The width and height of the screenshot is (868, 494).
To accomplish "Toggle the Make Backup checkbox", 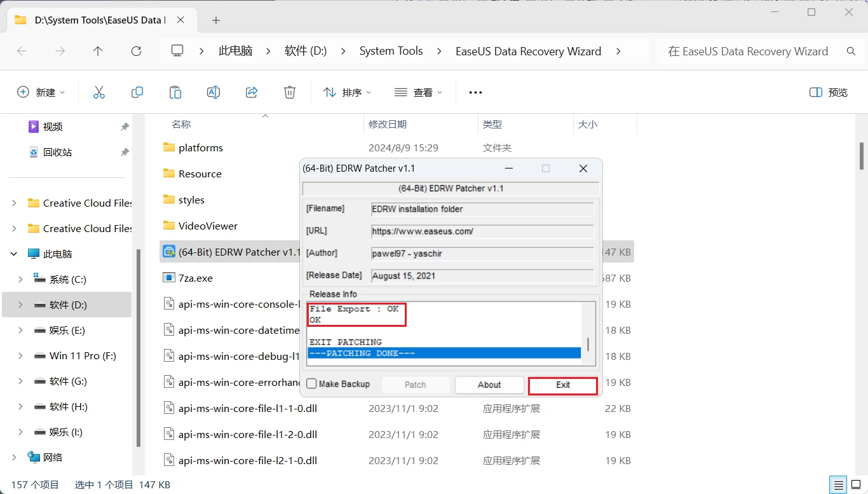I will [x=311, y=384].
